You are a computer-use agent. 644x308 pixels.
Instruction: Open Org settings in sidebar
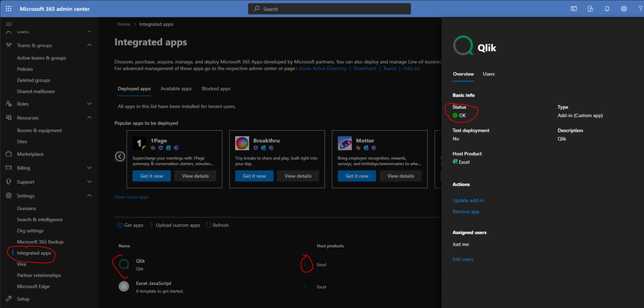coord(30,231)
